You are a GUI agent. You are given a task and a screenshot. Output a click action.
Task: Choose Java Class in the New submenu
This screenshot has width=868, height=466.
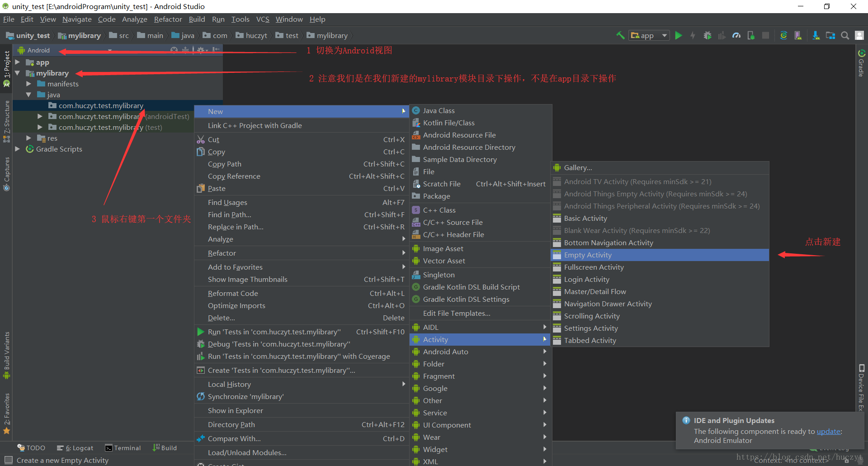[x=481, y=110]
